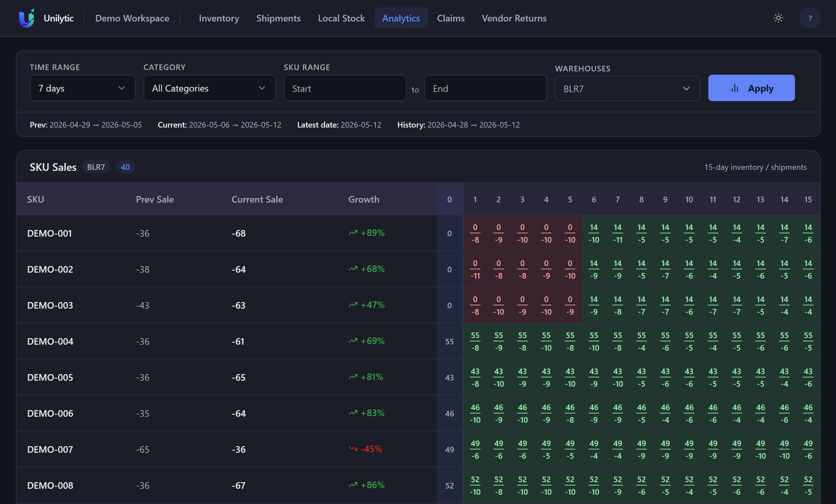Expand the All Categories dropdown

209,88
